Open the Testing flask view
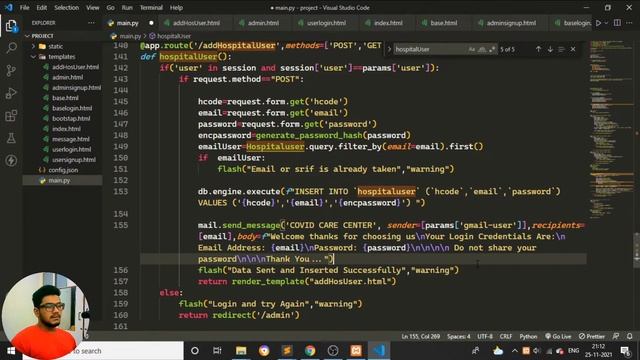 [x=11, y=138]
